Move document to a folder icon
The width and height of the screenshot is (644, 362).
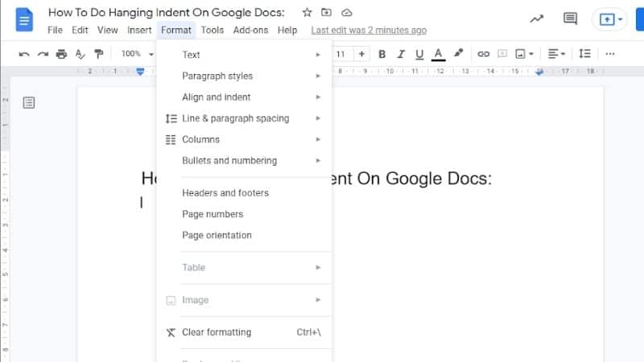pyautogui.click(x=326, y=12)
